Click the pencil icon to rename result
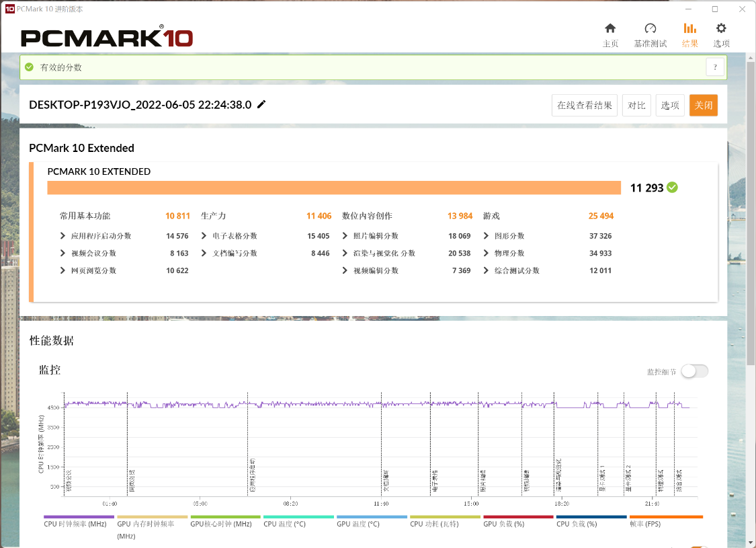Viewport: 756px width, 548px height. (261, 104)
